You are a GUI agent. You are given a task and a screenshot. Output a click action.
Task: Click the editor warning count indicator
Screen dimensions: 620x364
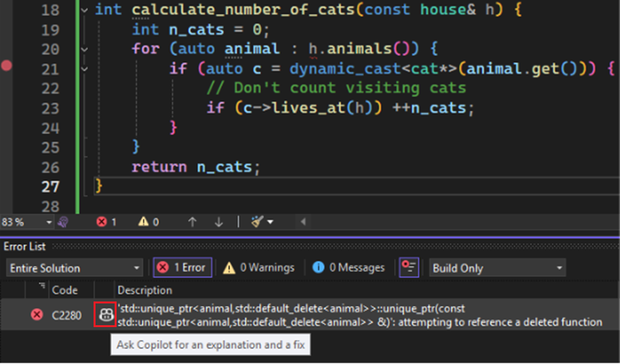(x=148, y=222)
